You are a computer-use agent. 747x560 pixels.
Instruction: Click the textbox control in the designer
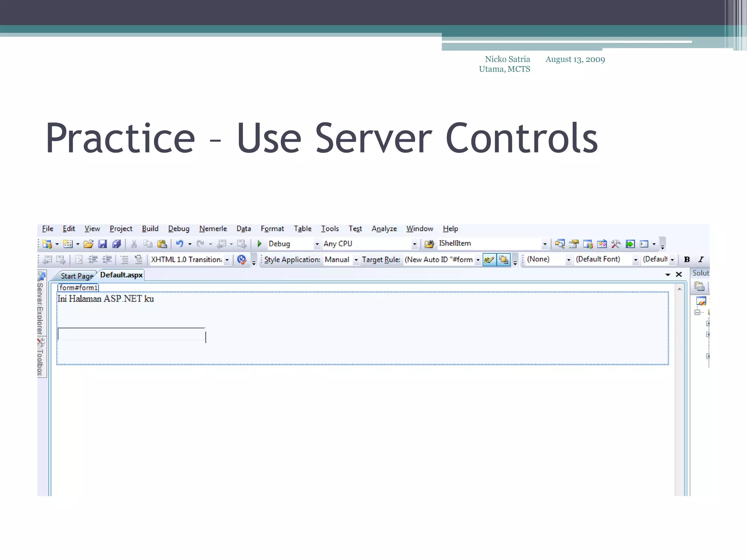(x=131, y=334)
